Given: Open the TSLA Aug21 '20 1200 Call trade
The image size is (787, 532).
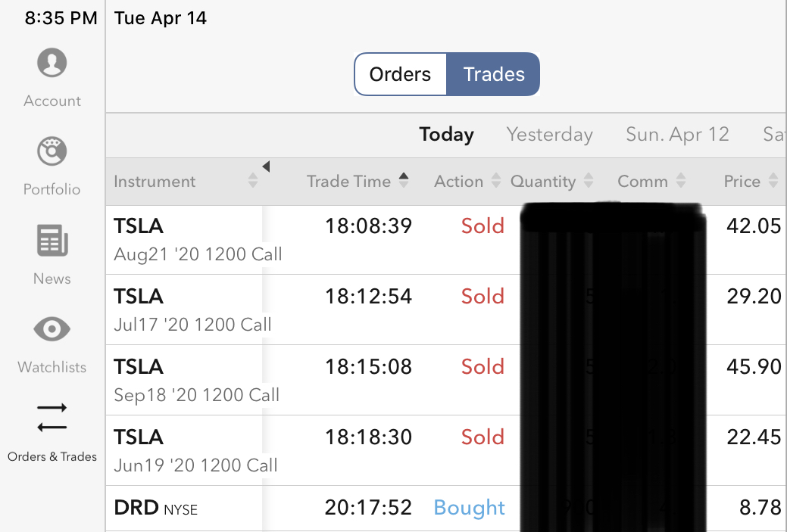Looking at the screenshot, I should (x=197, y=239).
